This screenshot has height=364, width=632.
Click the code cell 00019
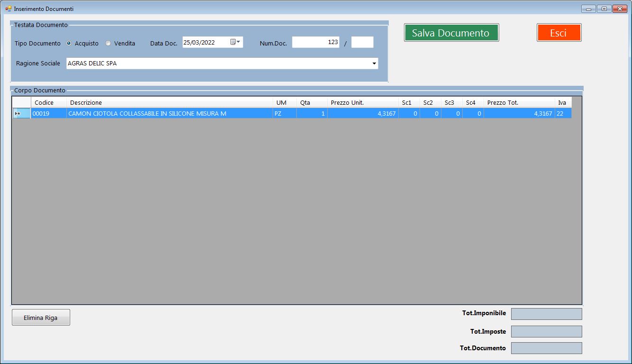[x=49, y=113]
